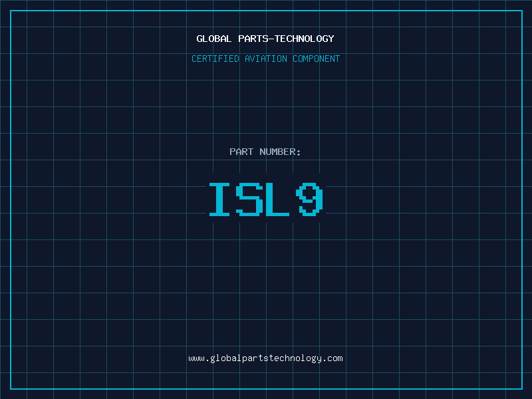Select PARTS-TECHNOLOGY in the header title
This screenshot has width=532, height=399.
coord(286,39)
